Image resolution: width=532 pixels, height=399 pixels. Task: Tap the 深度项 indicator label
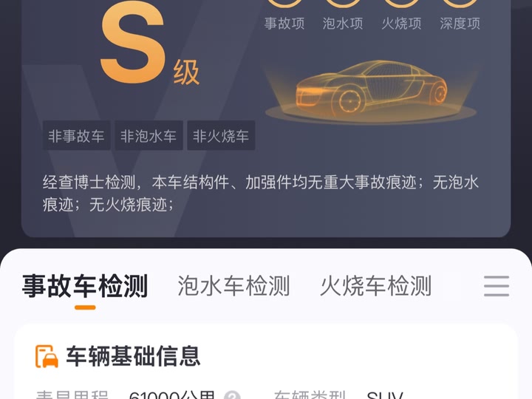(x=460, y=24)
